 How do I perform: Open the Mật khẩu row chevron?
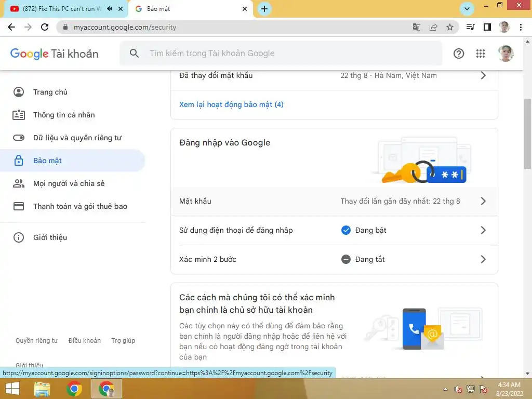(x=484, y=201)
